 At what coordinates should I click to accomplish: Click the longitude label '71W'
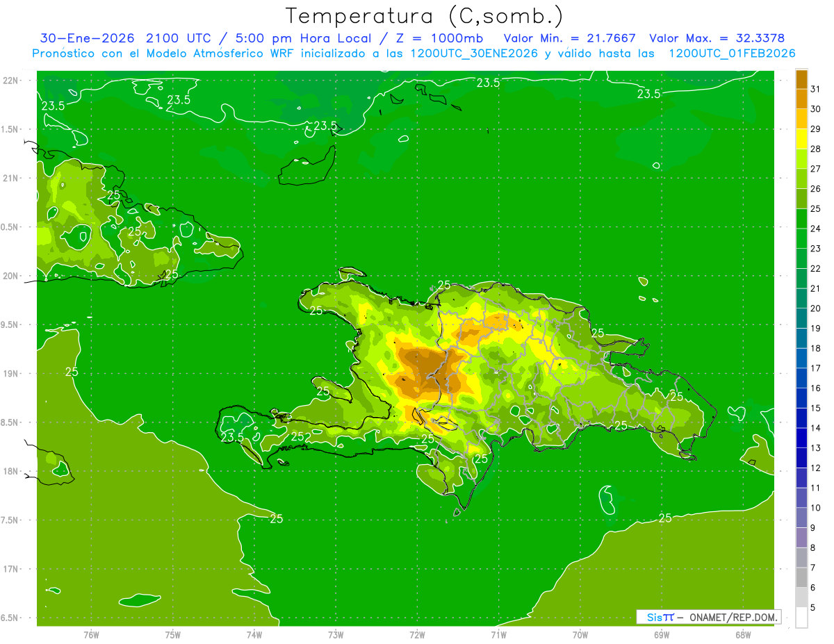498,635
